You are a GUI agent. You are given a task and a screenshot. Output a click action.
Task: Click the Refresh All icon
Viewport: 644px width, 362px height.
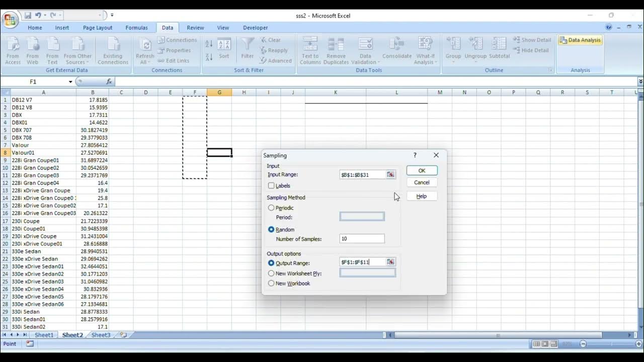(145, 44)
